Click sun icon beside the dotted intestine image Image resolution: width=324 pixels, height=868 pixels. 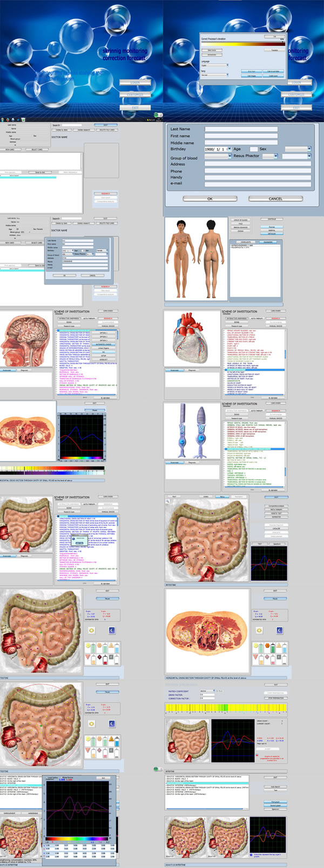coord(91,630)
